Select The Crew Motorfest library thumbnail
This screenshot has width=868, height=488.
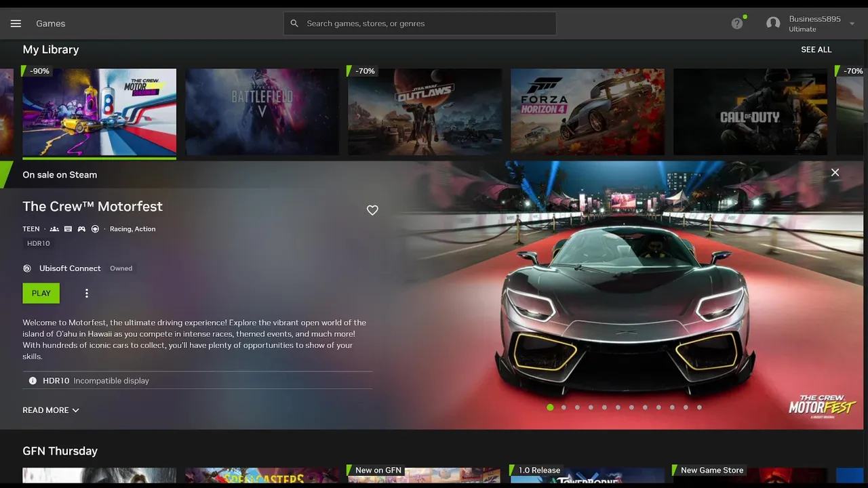coord(99,112)
